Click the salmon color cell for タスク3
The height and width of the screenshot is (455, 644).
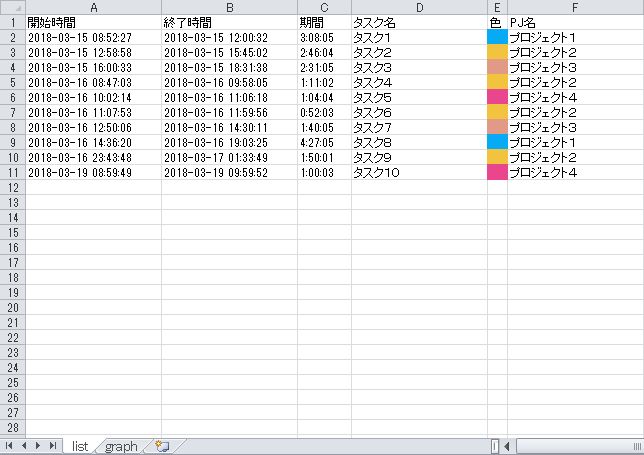[497, 67]
